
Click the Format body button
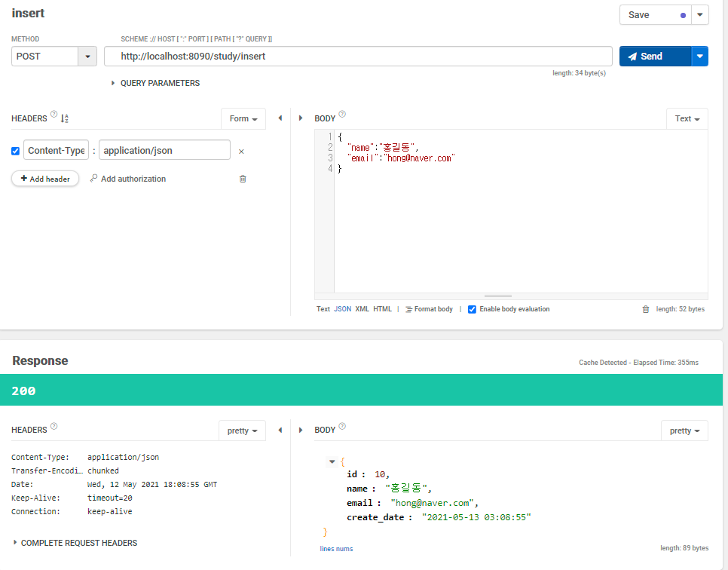point(429,309)
